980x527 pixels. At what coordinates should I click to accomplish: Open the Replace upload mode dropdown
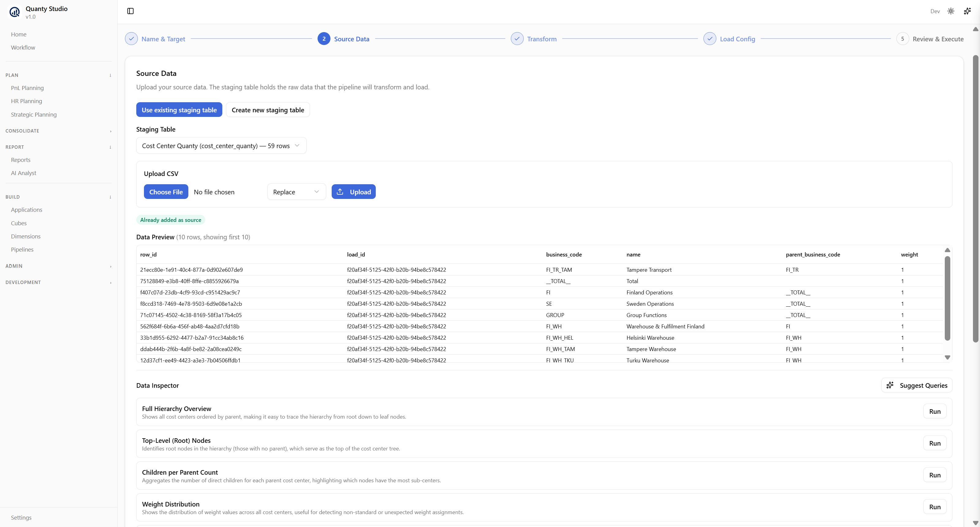(296, 192)
